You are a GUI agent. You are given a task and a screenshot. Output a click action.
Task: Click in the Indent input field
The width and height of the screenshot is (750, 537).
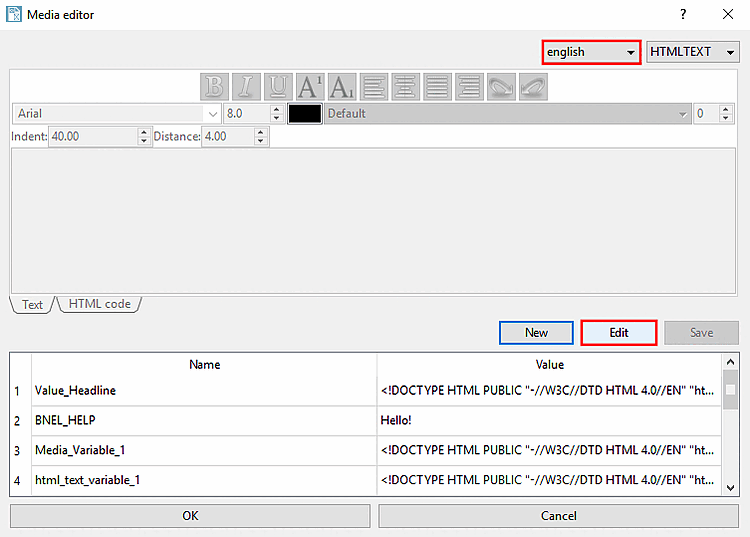(x=93, y=137)
